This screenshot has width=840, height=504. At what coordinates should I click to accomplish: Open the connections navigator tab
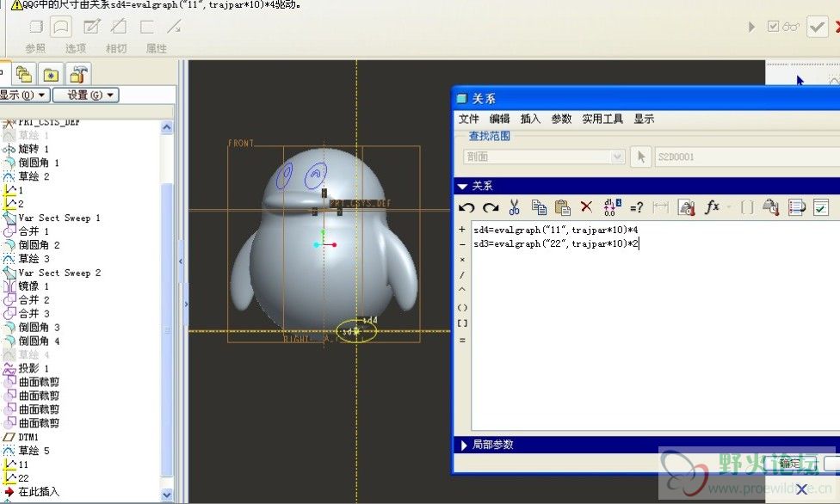coord(78,74)
